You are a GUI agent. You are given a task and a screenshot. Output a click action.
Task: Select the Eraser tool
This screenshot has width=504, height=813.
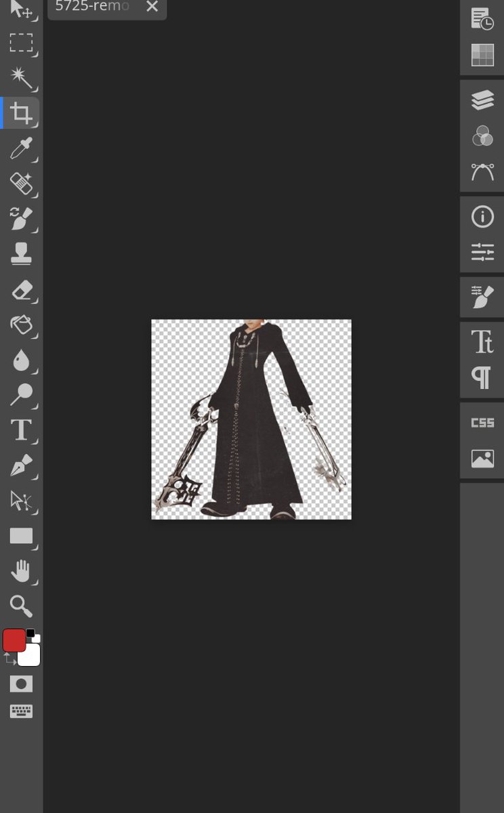tap(21, 290)
